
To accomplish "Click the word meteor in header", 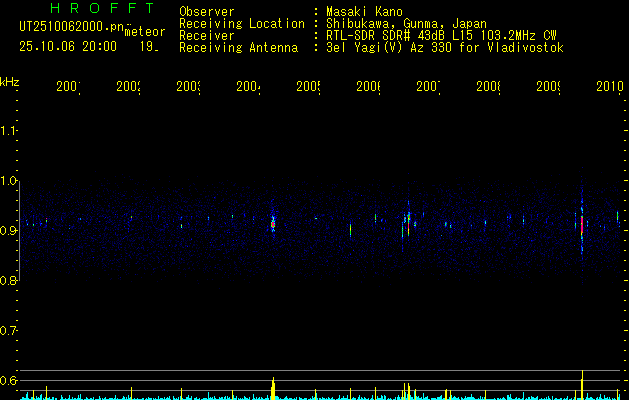I will tap(144, 32).
